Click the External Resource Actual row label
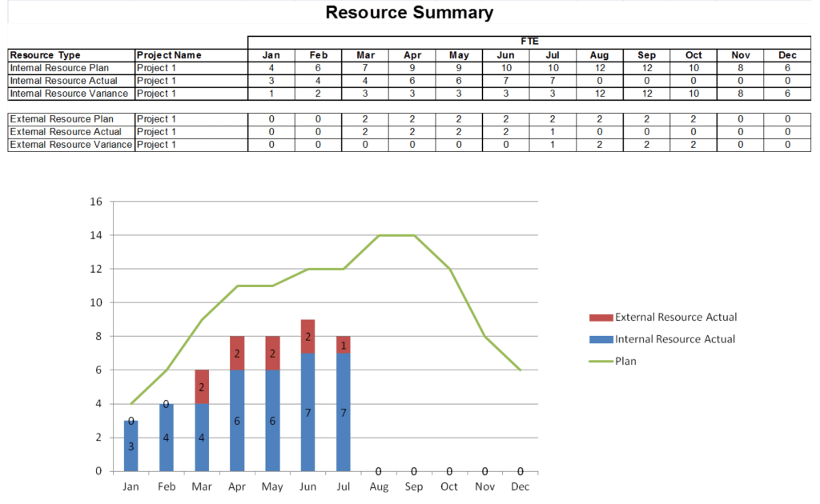The width and height of the screenshot is (820, 504). pyautogui.click(x=66, y=132)
